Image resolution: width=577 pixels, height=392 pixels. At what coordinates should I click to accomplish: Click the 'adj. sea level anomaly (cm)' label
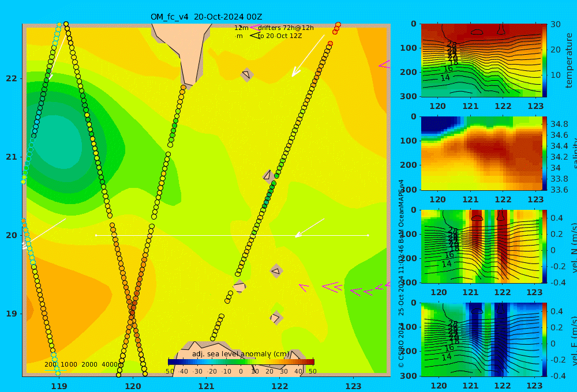pyautogui.click(x=241, y=354)
